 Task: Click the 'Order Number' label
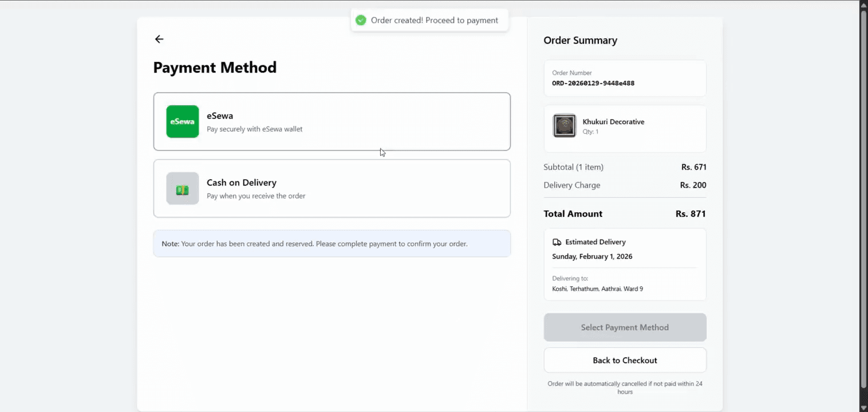click(x=572, y=73)
